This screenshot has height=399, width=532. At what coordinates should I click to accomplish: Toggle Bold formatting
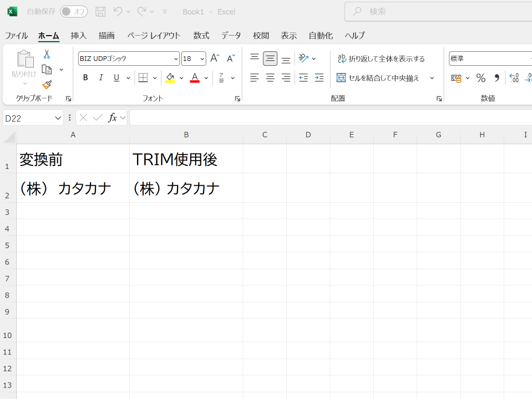(86, 78)
